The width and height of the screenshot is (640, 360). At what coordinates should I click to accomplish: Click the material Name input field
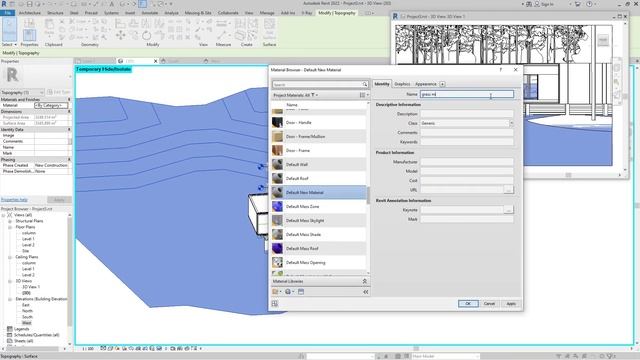[467, 94]
